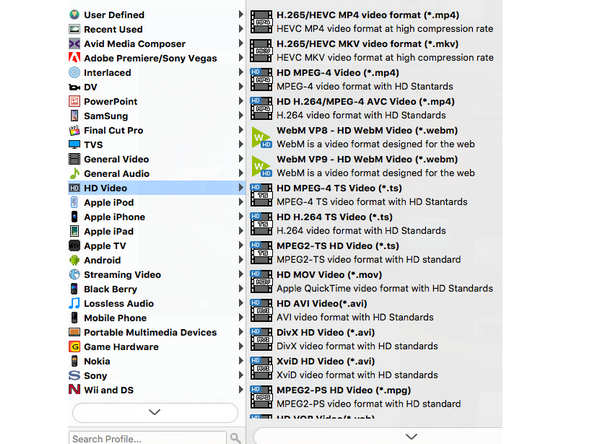Expand the Mobile Phone submenu arrow
600x444 pixels.
[240, 317]
